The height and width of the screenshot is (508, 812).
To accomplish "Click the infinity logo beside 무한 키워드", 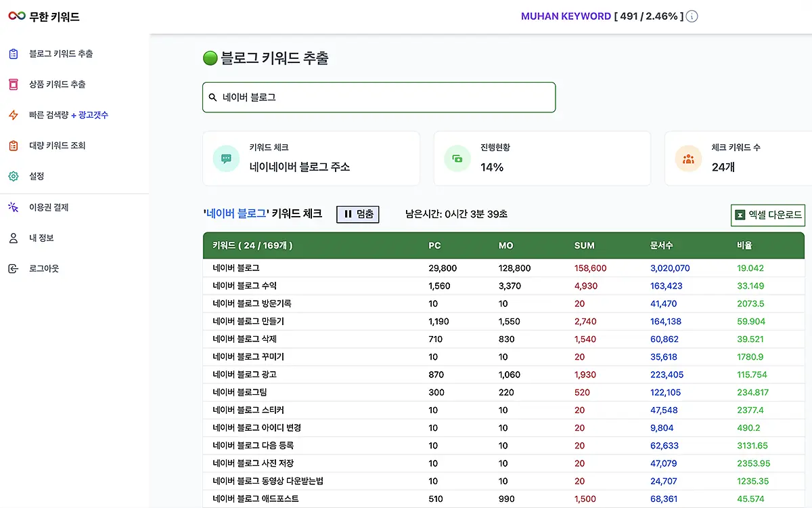I will 14,16.
